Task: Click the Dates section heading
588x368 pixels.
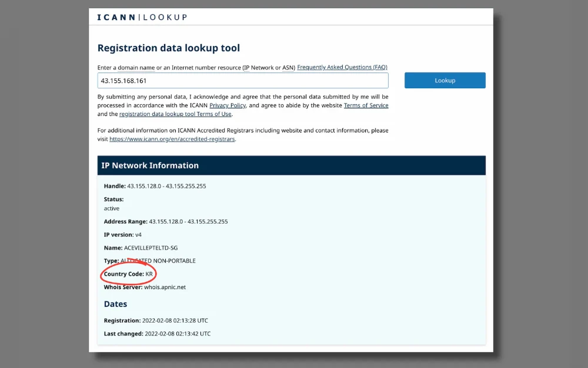Action: pyautogui.click(x=115, y=304)
